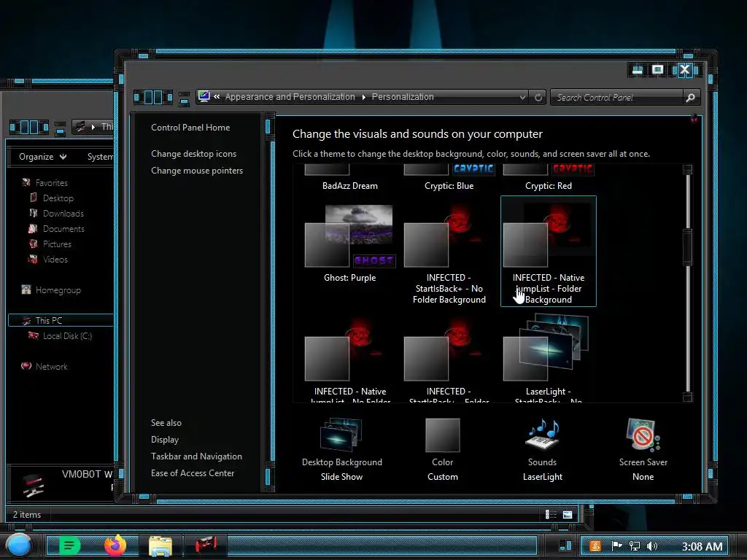
Task: Click the System properties toolbar button in Explorer
Action: pyautogui.click(x=100, y=157)
